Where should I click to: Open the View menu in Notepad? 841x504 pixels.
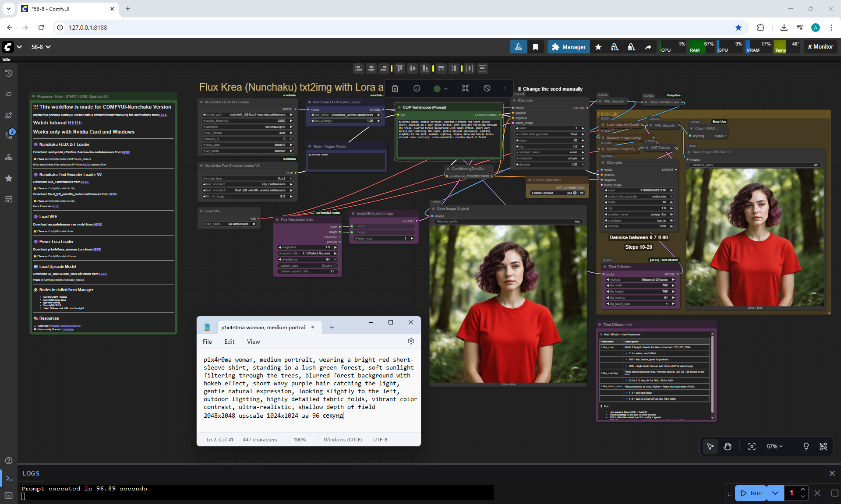[253, 342]
